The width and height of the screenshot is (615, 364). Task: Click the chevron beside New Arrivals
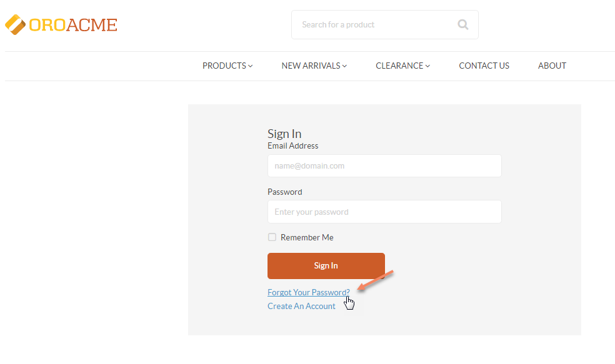pyautogui.click(x=344, y=66)
